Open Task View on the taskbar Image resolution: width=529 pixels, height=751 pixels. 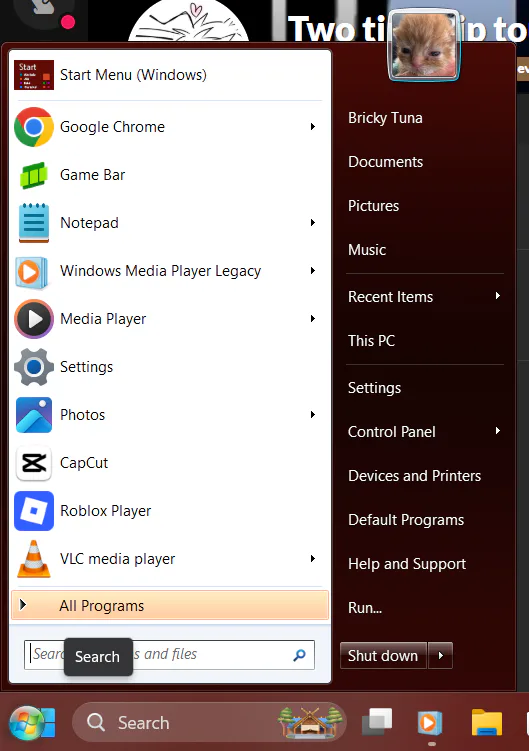coord(377,722)
